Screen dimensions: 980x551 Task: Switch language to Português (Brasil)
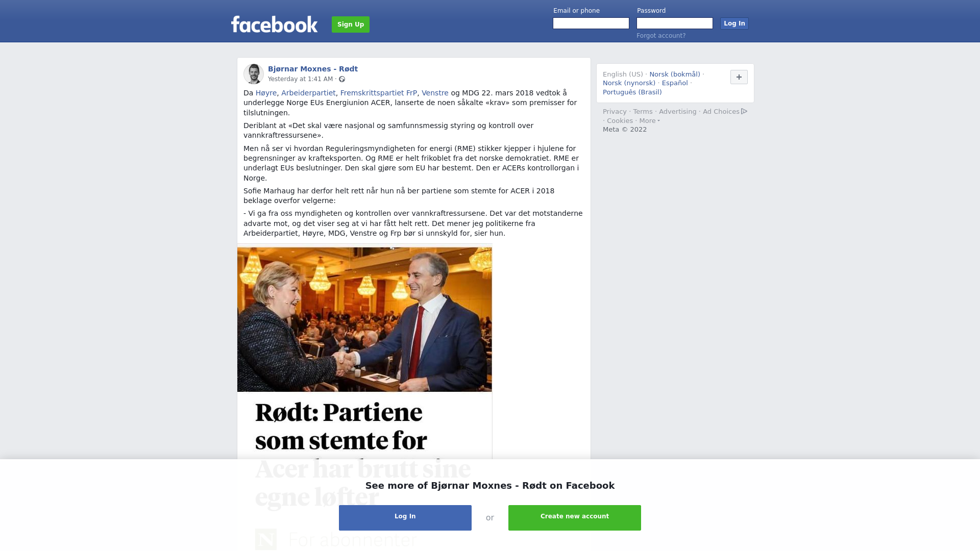632,92
